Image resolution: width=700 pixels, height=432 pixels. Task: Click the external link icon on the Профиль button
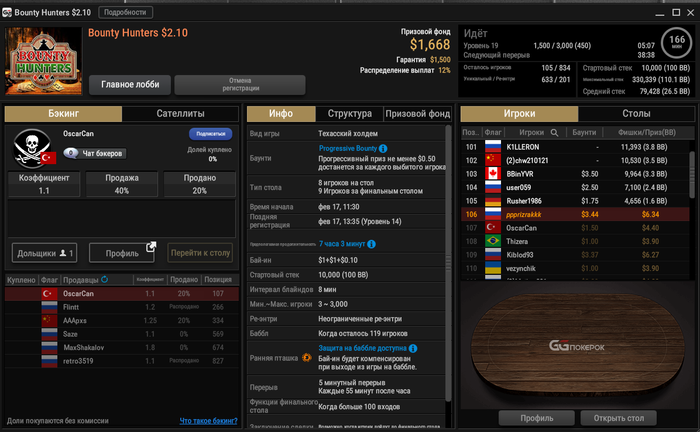[151, 246]
